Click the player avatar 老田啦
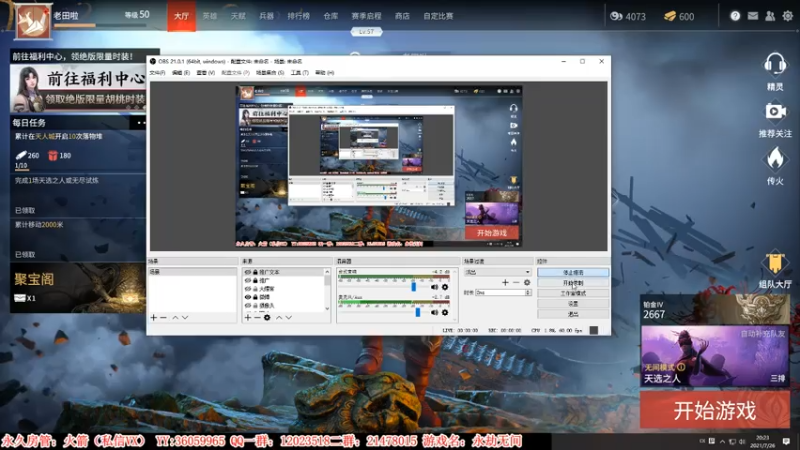800x450 pixels. (33, 21)
